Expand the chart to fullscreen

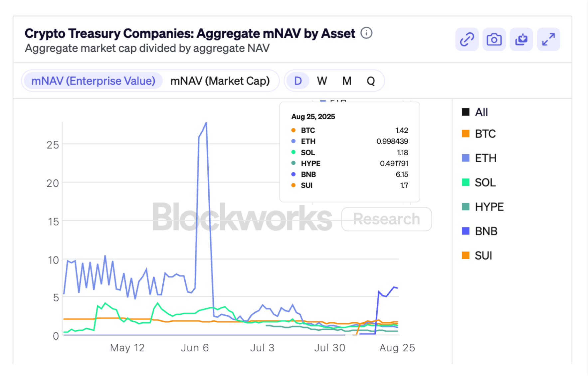548,39
